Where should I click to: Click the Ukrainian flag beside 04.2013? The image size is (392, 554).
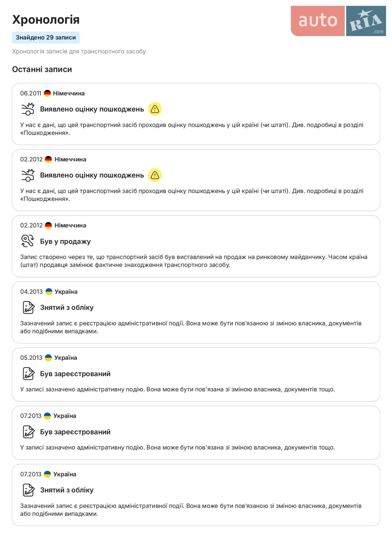pyautogui.click(x=49, y=292)
